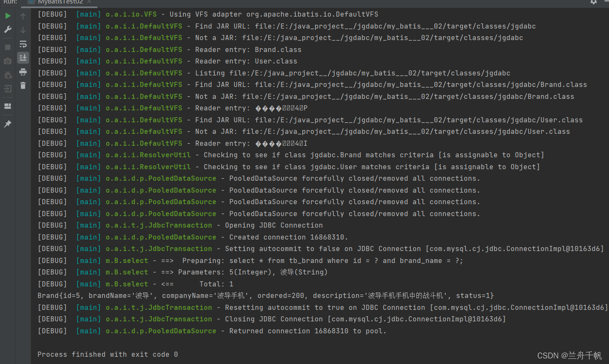Click the 'Not a JAR' line ending in User.class
This screenshot has height=364, width=609.
(x=304, y=132)
